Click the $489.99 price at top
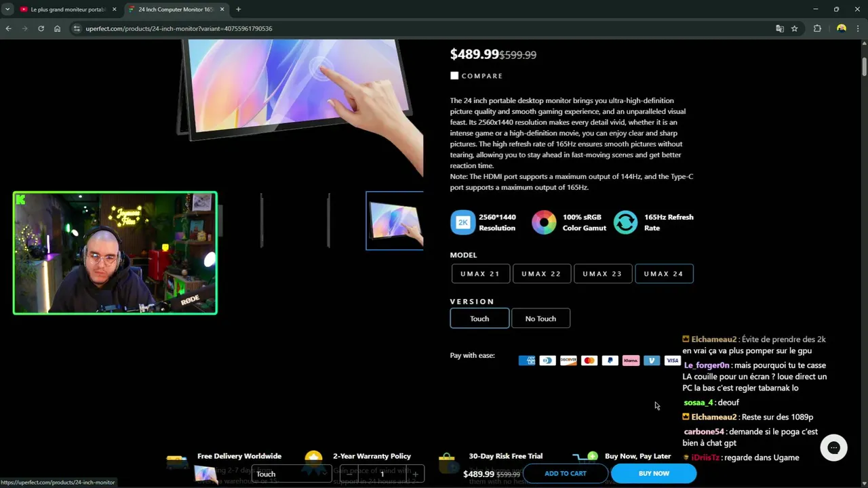Viewport: 868px width, 488px height. click(474, 54)
